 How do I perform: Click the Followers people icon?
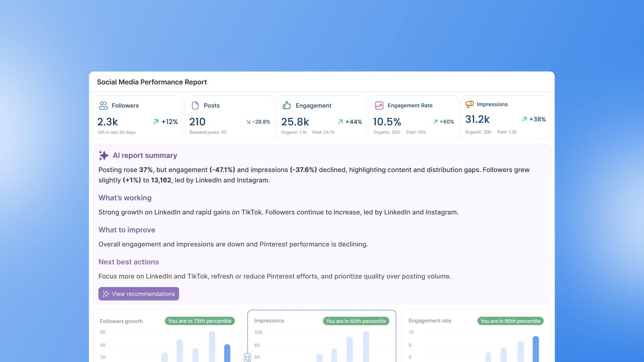coord(103,106)
